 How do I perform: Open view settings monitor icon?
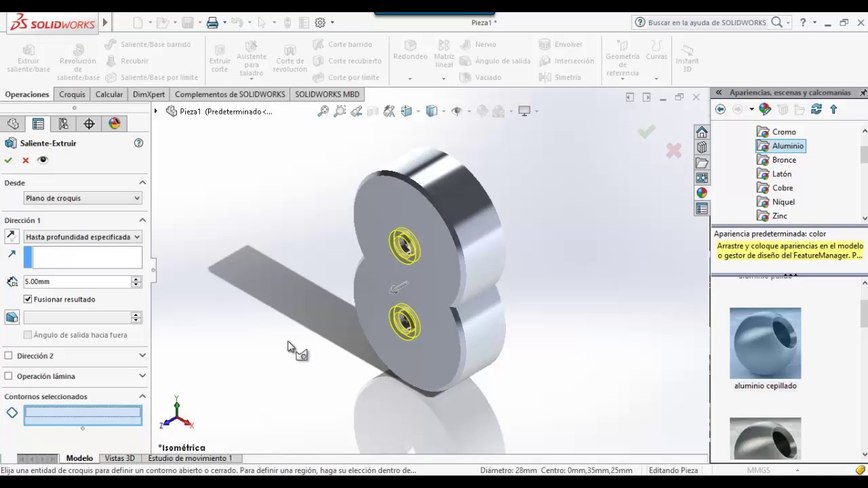(x=524, y=111)
